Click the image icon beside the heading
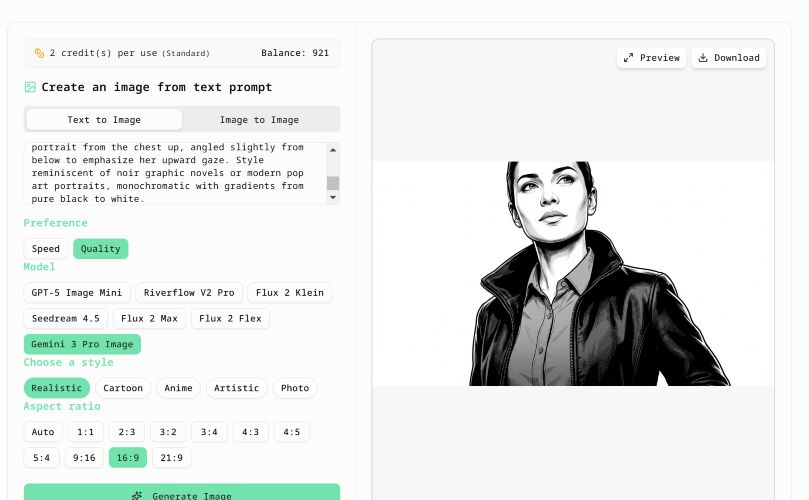809x500 pixels. click(30, 87)
